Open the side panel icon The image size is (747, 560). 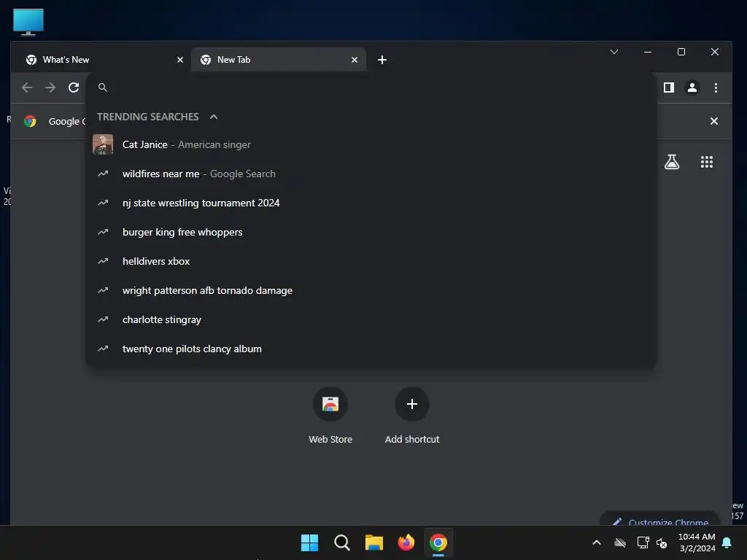669,87
